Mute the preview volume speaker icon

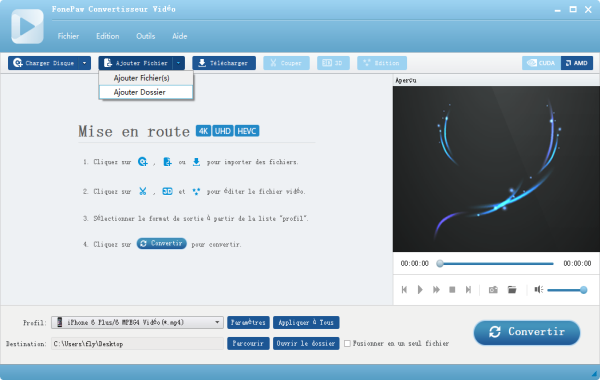pos(539,290)
